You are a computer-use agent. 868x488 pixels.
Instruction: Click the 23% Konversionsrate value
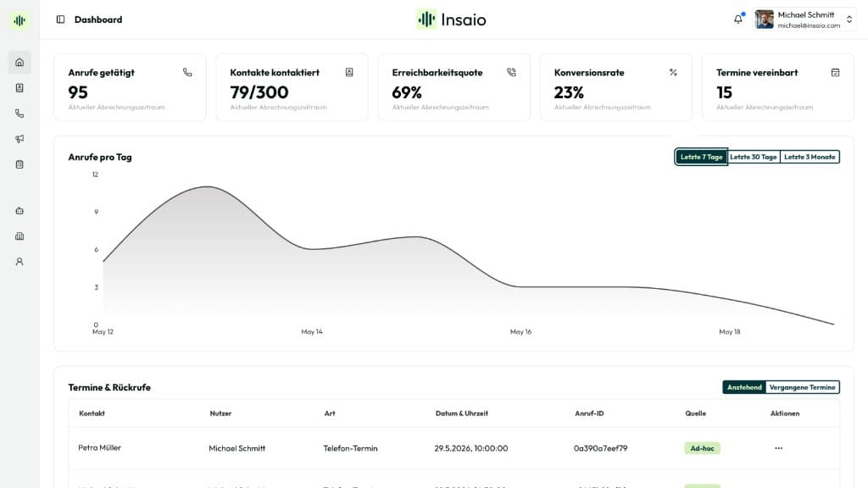[569, 92]
